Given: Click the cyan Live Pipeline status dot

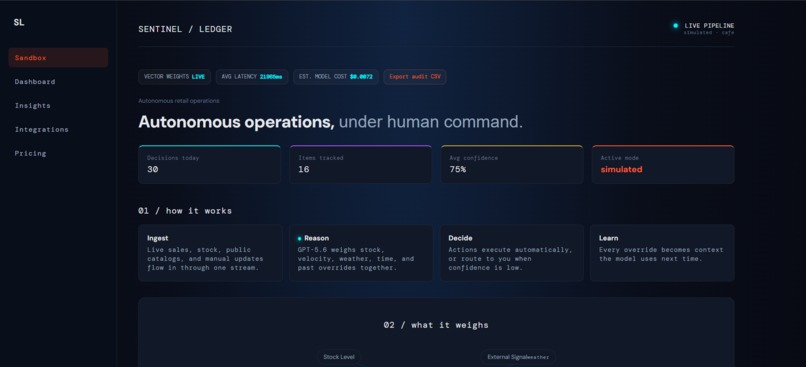Looking at the screenshot, I should [x=675, y=25].
